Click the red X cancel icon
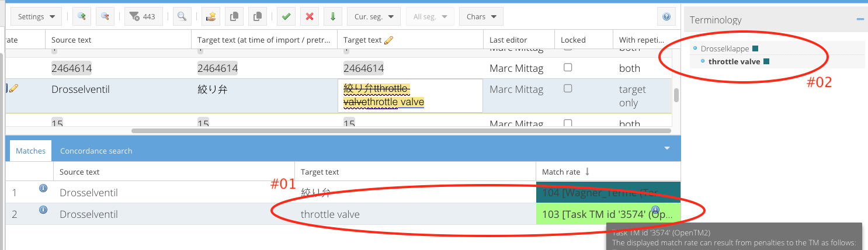 click(310, 17)
